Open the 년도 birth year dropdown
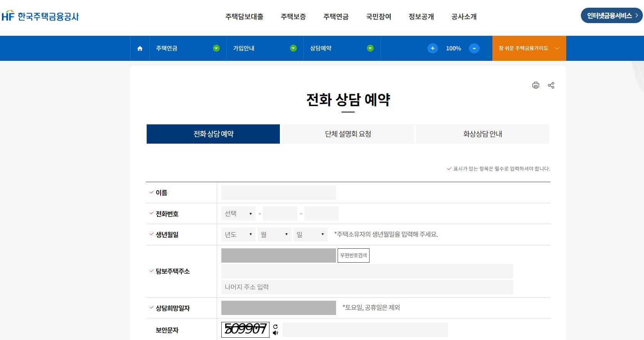644x340 pixels. [x=238, y=234]
